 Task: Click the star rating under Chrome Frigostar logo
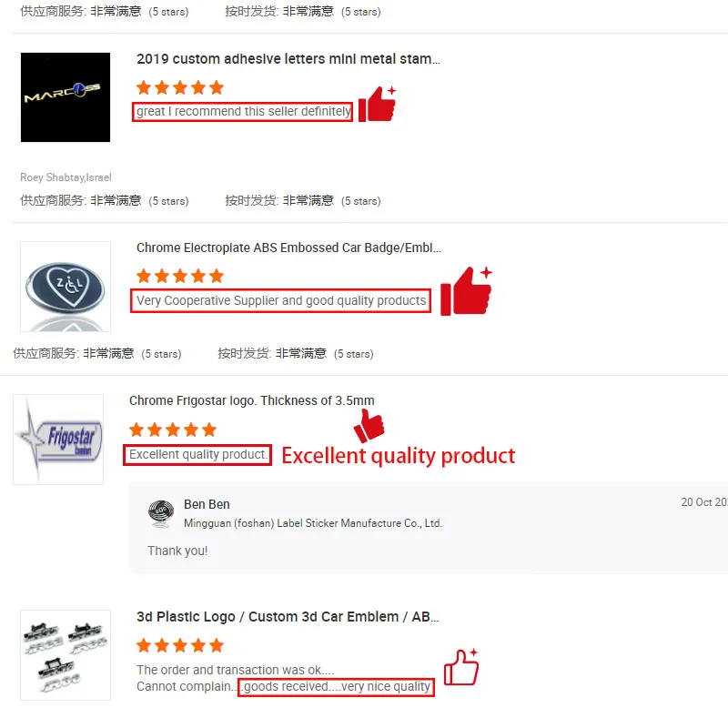(173, 430)
